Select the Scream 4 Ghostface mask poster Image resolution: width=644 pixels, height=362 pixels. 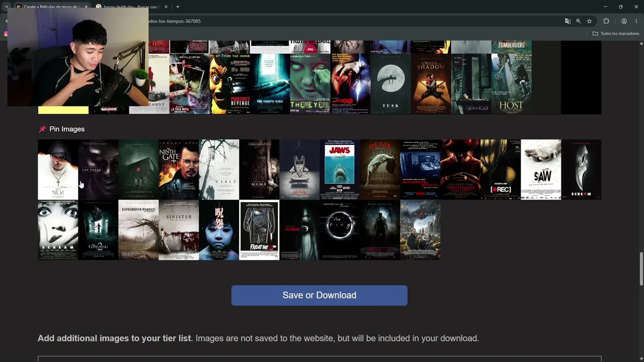point(581,169)
